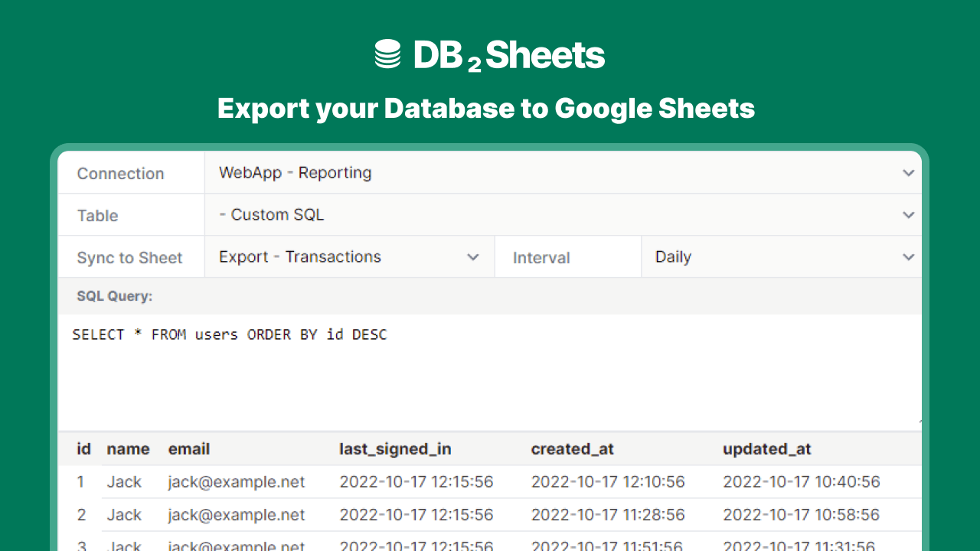Viewport: 980px width, 551px height.
Task: Click inside the SQL query text area
Action: click(490, 371)
